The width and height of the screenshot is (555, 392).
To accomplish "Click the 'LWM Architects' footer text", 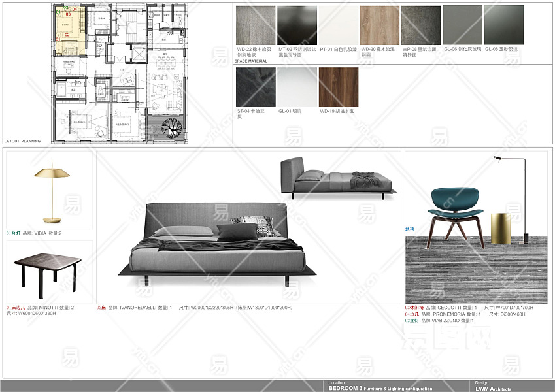I will coord(493,389).
